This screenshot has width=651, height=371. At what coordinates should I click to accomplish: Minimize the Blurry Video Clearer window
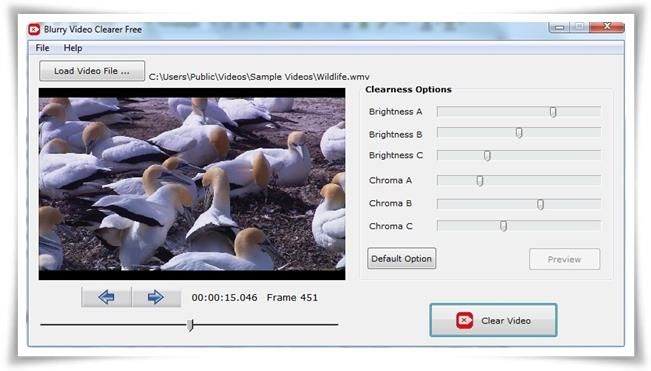click(x=560, y=27)
